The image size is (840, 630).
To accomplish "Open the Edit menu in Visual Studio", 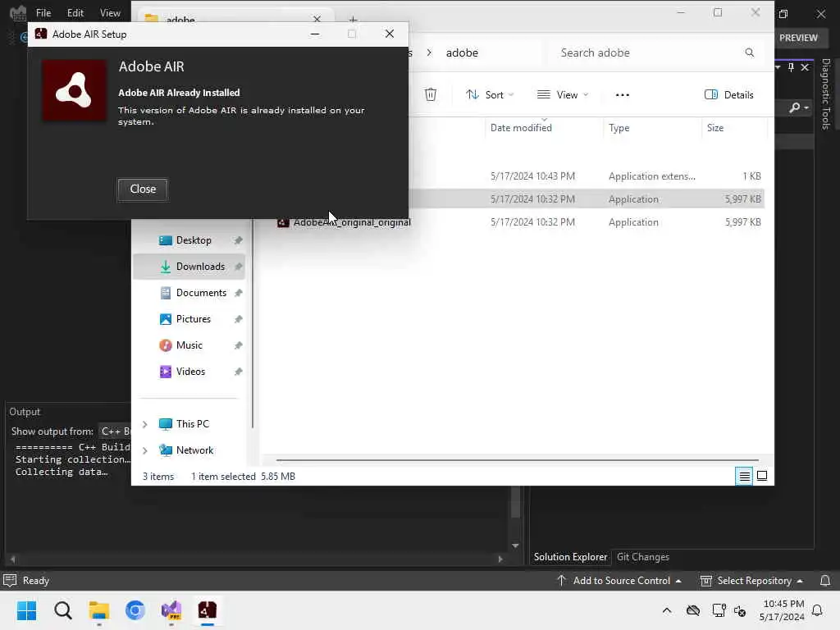I will (75, 13).
